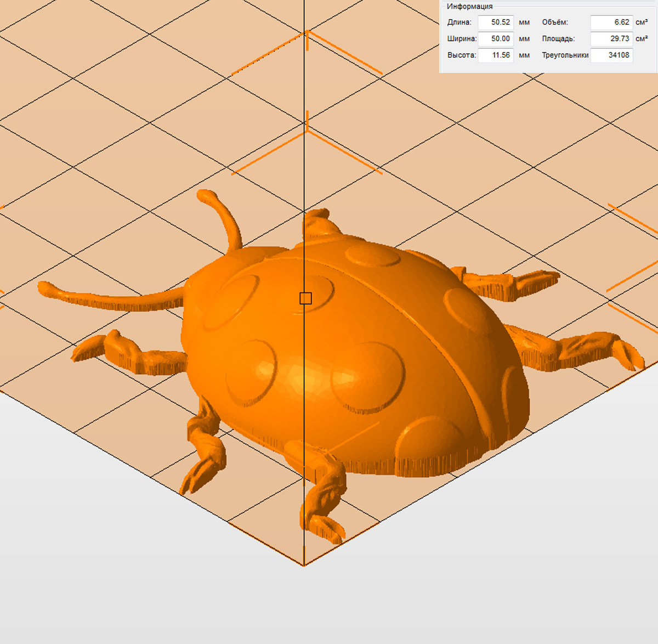Viewport: 658px width, 644px height.
Task: Click the Высота value field
Action: (495, 55)
